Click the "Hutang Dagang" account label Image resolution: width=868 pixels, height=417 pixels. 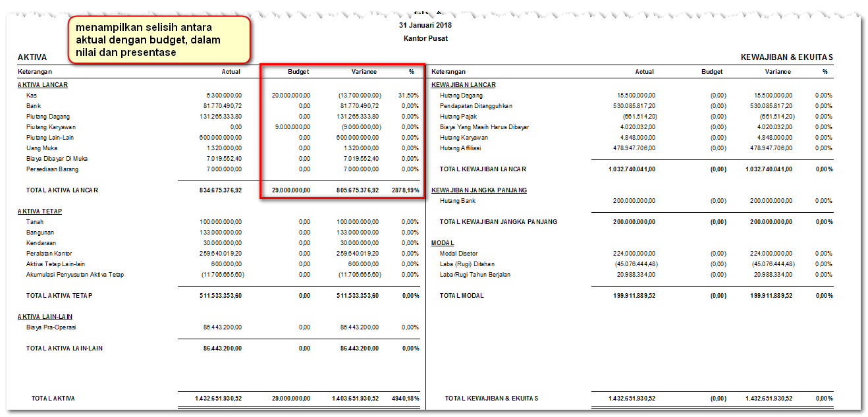tap(462, 96)
